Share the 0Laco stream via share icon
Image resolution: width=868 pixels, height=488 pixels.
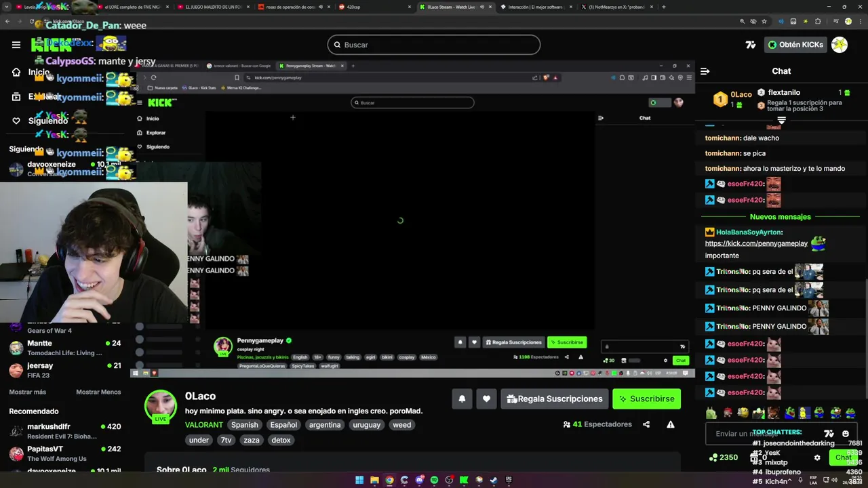click(x=646, y=424)
